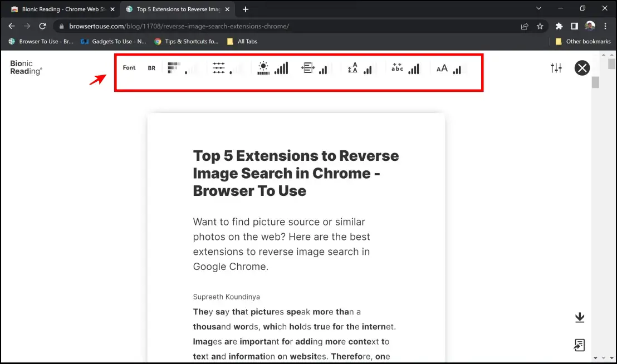Open the Extensions puzzle icon
Screen dimensions: 617x364
559,26
